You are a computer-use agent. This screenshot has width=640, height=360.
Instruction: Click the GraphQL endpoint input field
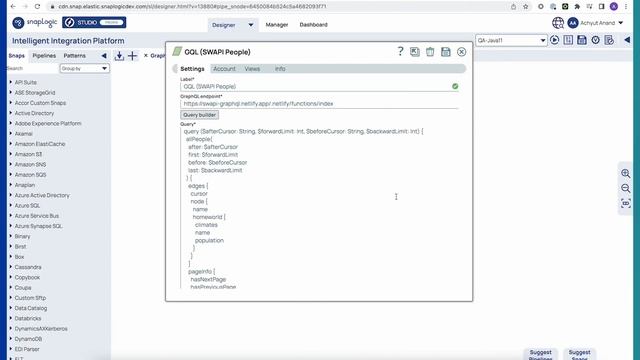click(319, 104)
